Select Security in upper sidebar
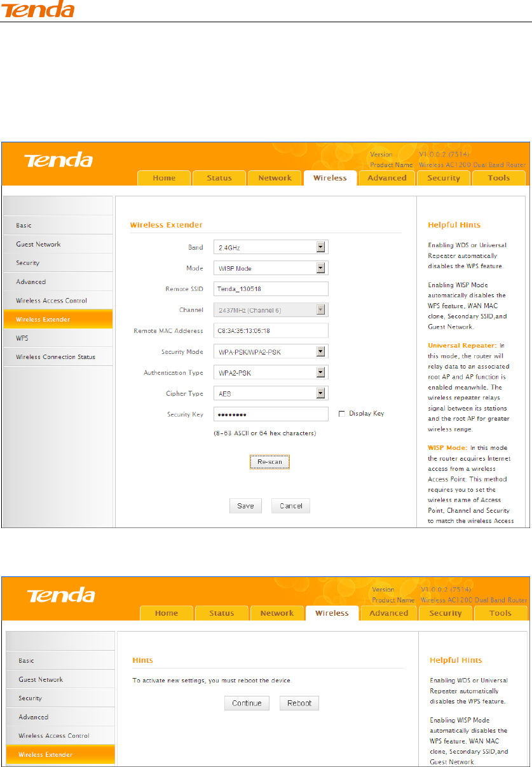Screen dimensions: 532x767 (x=58, y=262)
